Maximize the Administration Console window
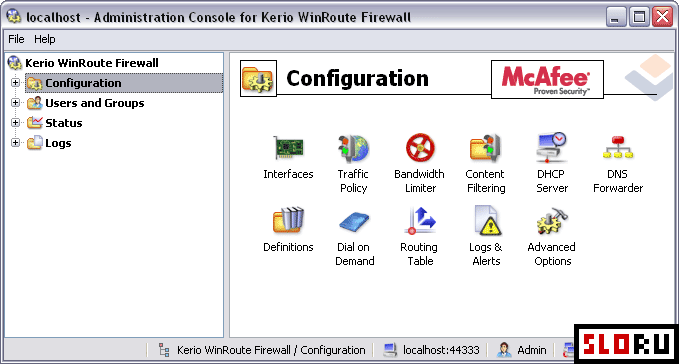 639,17
